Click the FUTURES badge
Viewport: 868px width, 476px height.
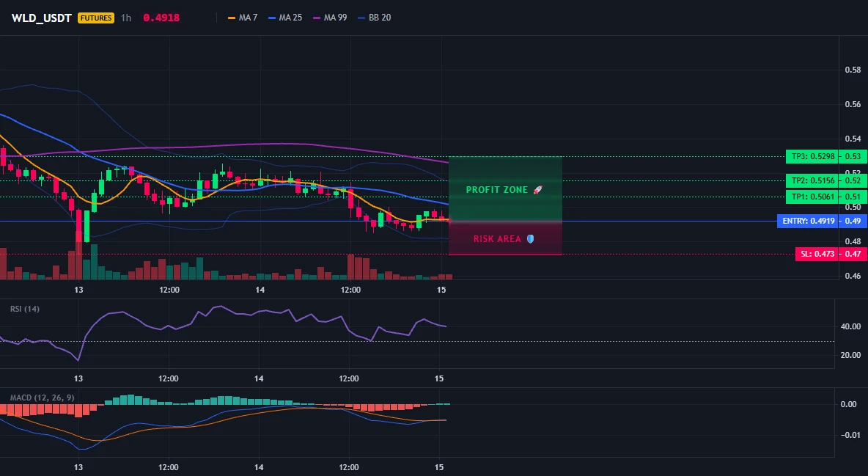96,18
